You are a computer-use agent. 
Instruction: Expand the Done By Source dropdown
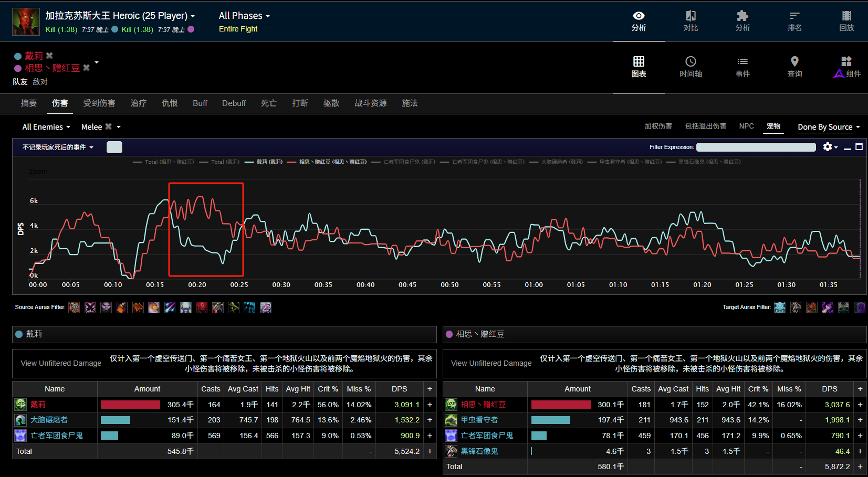click(x=828, y=126)
